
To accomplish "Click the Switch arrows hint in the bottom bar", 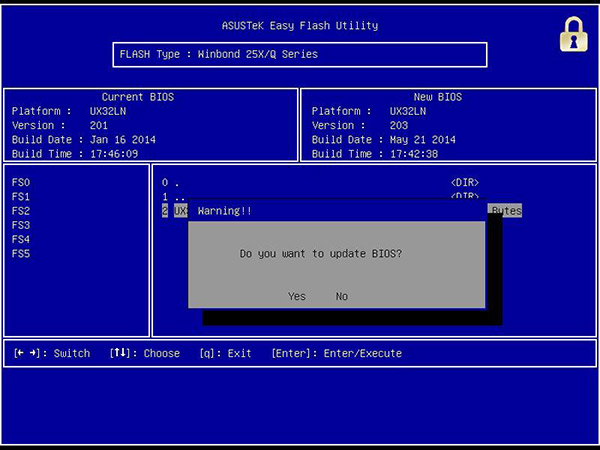I will 51,353.
